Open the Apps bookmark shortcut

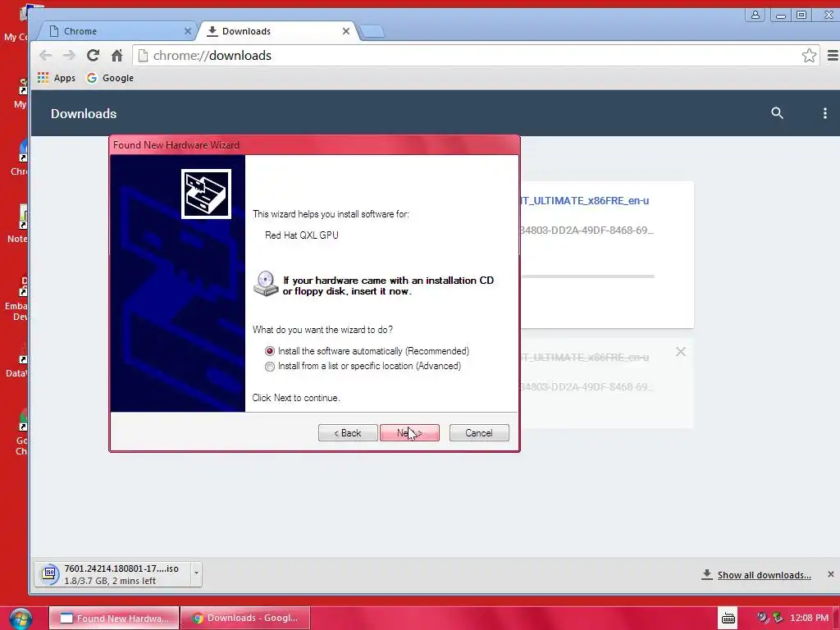[x=57, y=78]
